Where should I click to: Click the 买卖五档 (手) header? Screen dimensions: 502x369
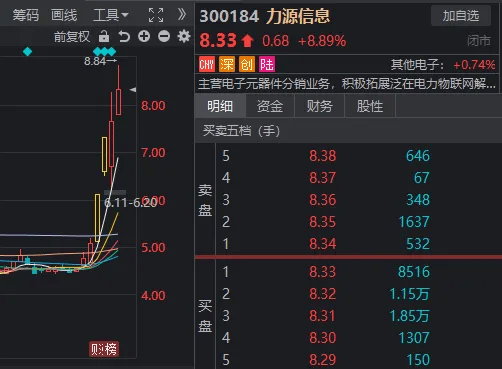click(x=242, y=131)
